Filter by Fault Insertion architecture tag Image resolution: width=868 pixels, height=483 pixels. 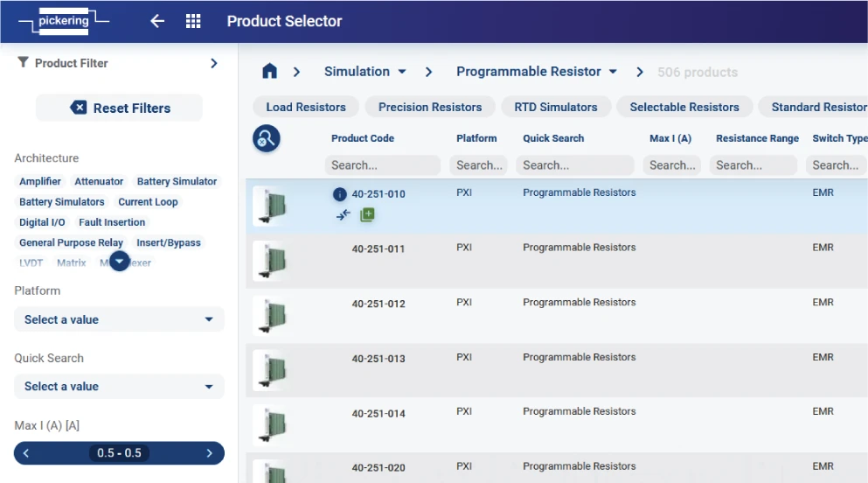112,222
